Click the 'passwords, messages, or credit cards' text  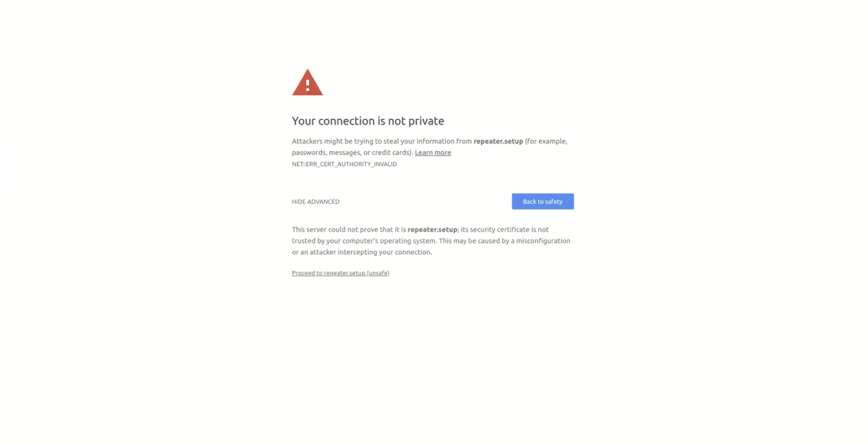point(351,153)
